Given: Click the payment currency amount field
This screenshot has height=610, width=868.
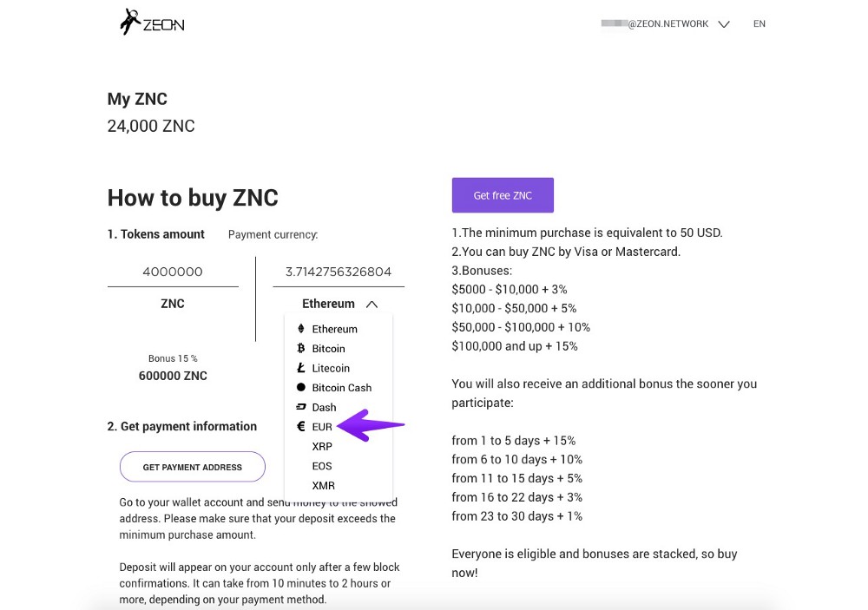Looking at the screenshot, I should (x=339, y=272).
